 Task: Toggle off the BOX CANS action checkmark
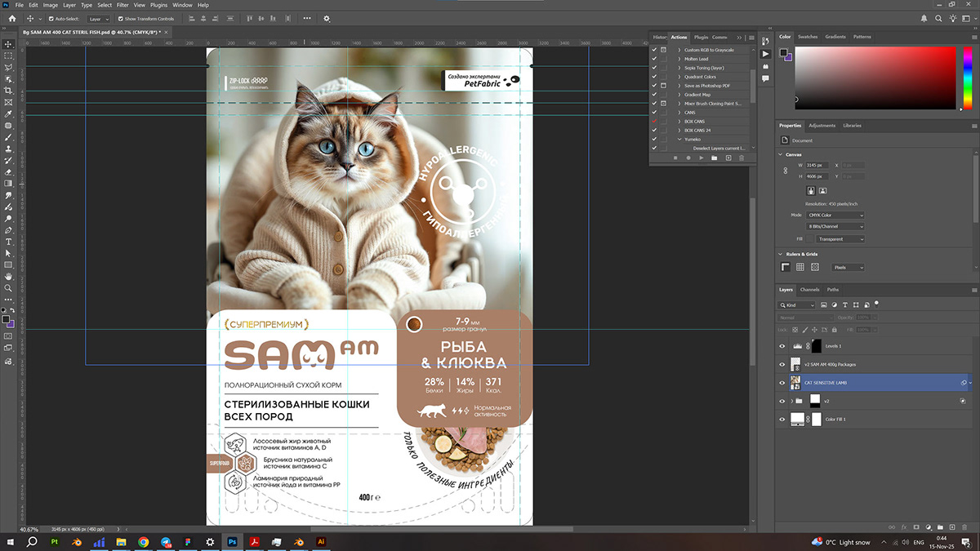pos(655,122)
